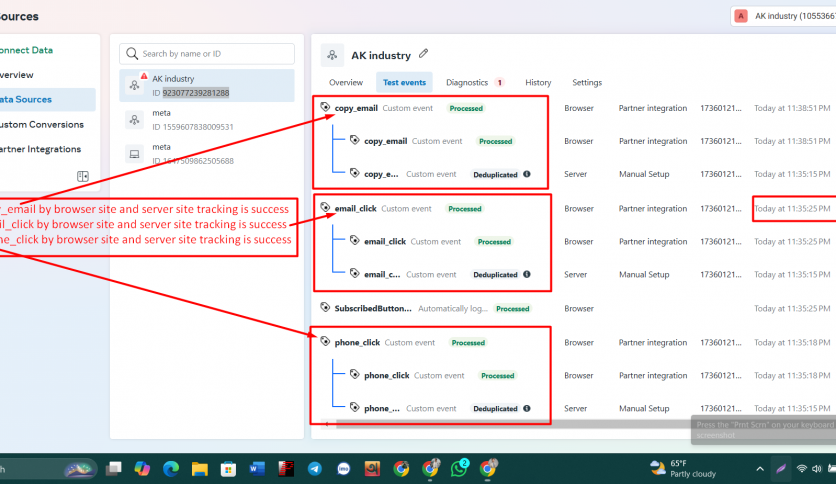The height and width of the screenshot is (484, 836).
Task: Click the Diagnostics notification count badge
Action: 500,82
